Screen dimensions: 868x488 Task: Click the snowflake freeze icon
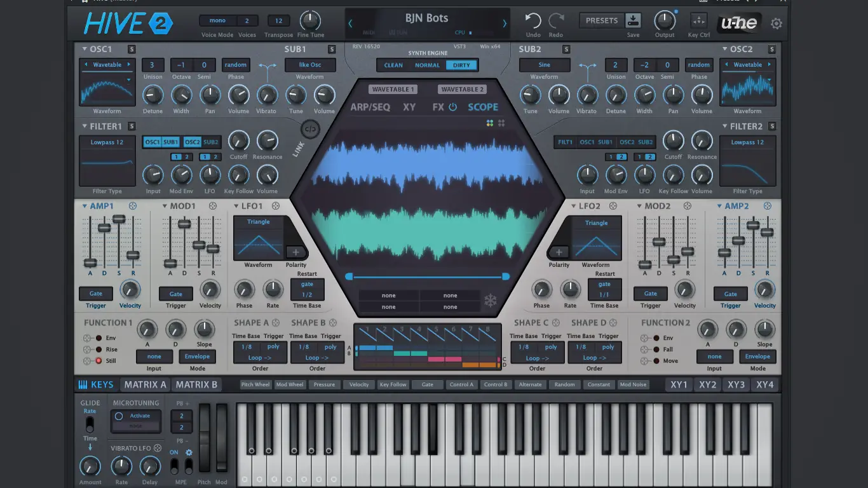point(491,300)
